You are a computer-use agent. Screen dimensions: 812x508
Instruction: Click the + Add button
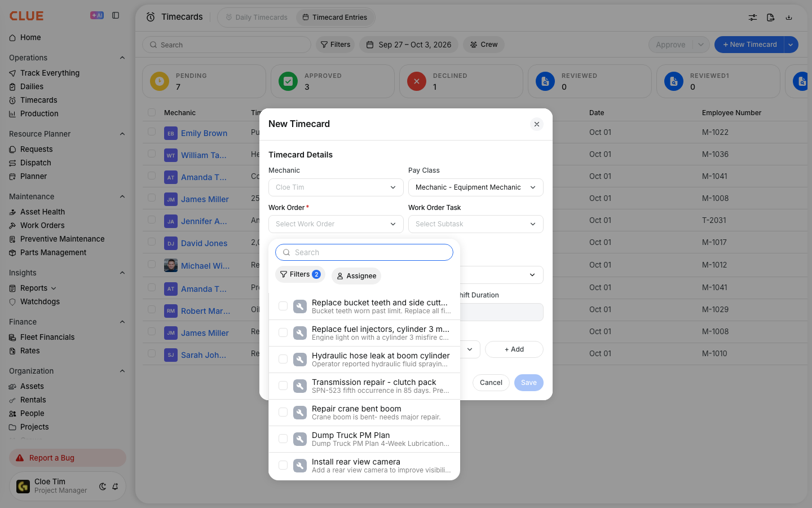click(514, 349)
